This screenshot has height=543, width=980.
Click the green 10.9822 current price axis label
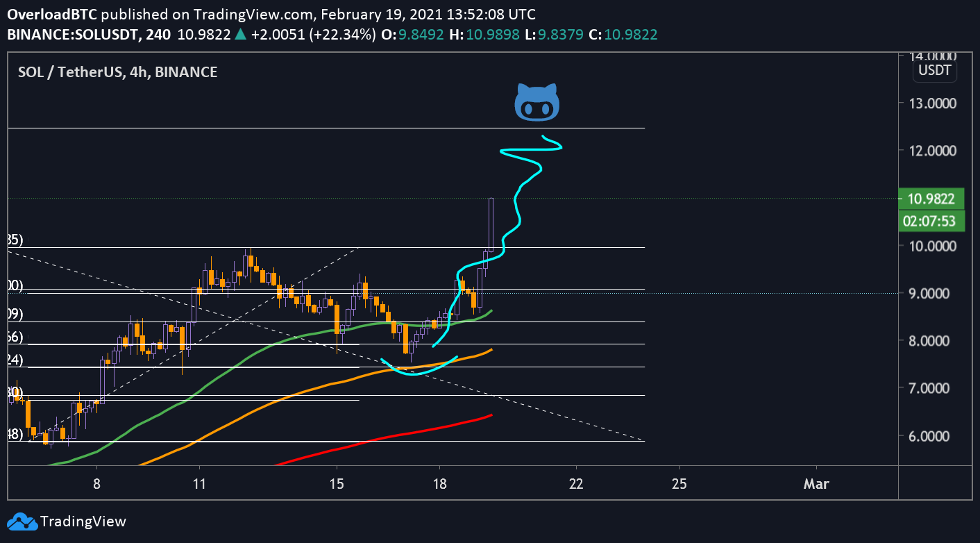coord(930,199)
